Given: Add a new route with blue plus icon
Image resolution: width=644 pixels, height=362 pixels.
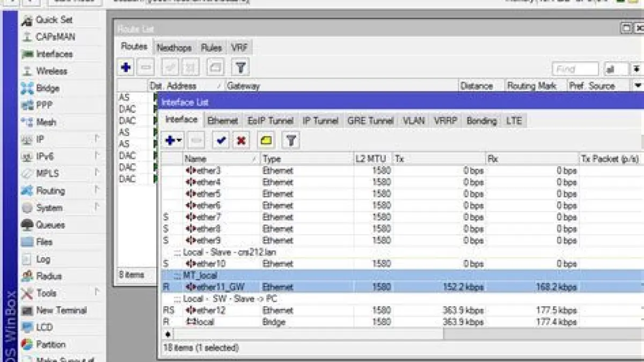Looking at the screenshot, I should pyautogui.click(x=126, y=68).
